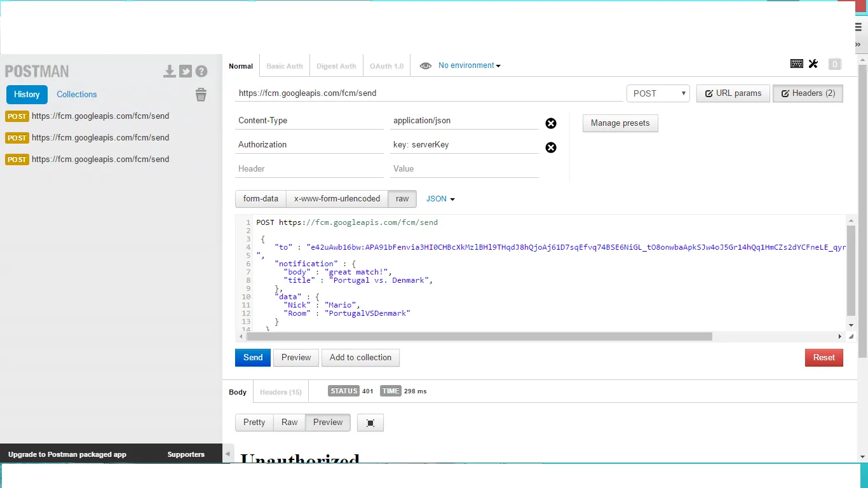This screenshot has height=488, width=868.
Task: Open Manage presets
Action: [x=620, y=123]
